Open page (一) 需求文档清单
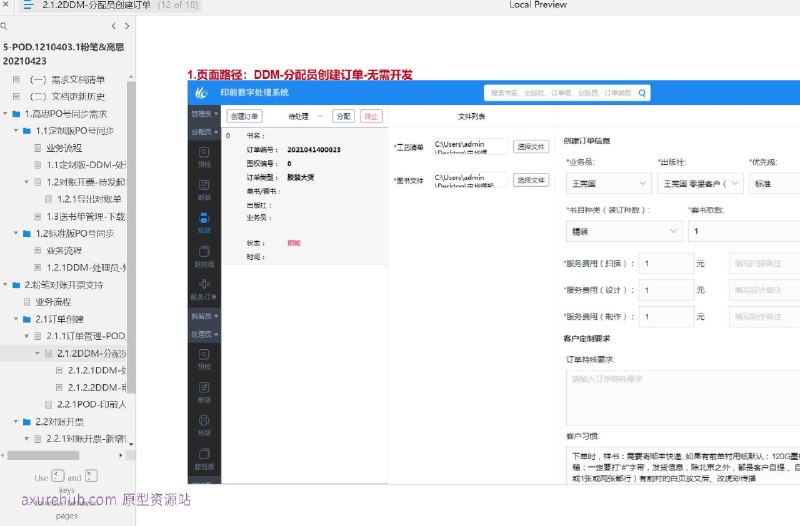Viewport: 800px width, 526px height. 67,80
